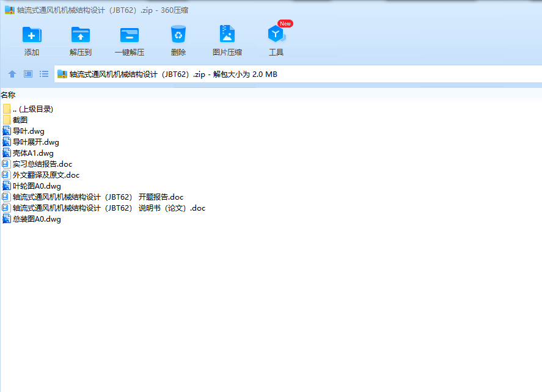Screen dimensions: 542x392
Task: Click the 添加 (Add) toolbar icon
Action: pos(32,35)
